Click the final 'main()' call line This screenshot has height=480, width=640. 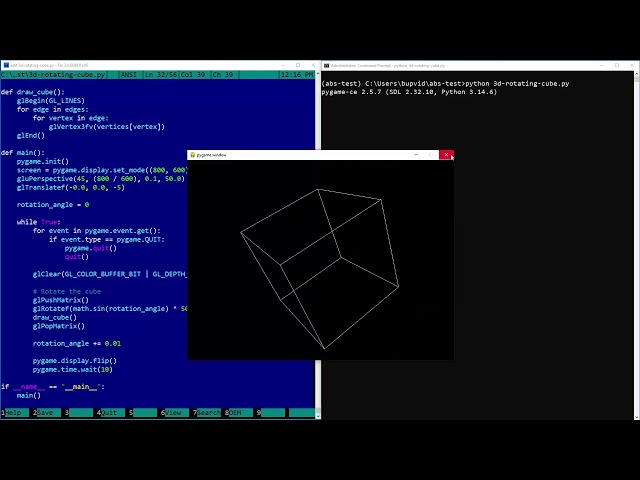[29, 395]
